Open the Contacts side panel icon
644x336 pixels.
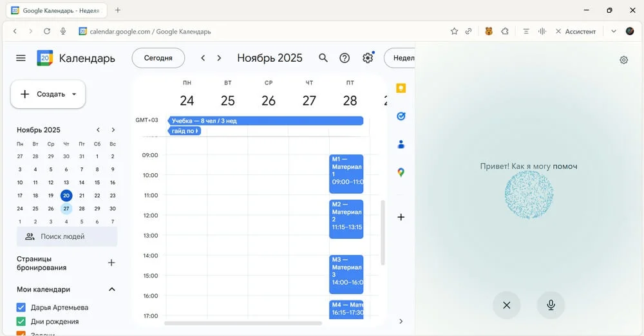pos(401,144)
